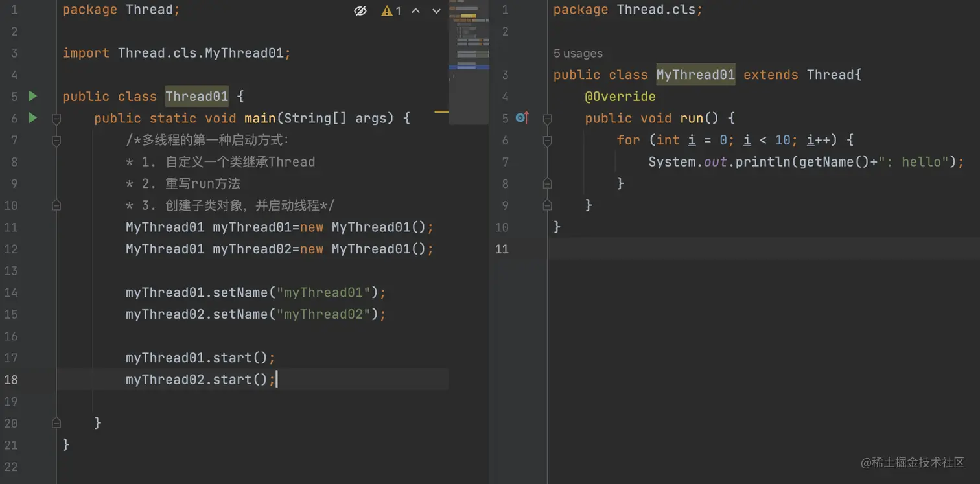Click "myThread02" string in setName call
This screenshot has height=484, width=980.
pyautogui.click(x=323, y=314)
